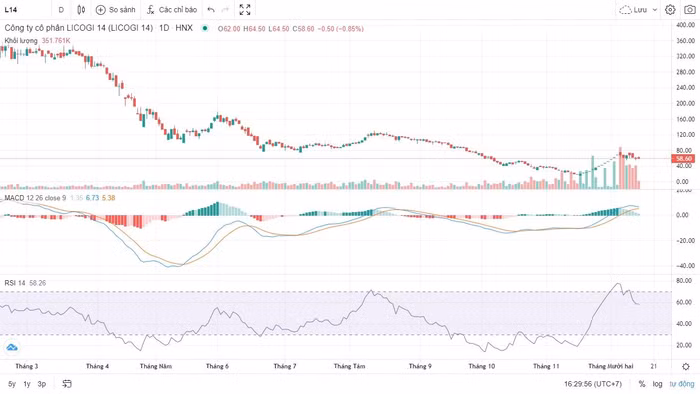Open the go-to-date calendar icon
Viewport: 700px width, 394px height.
(67, 384)
